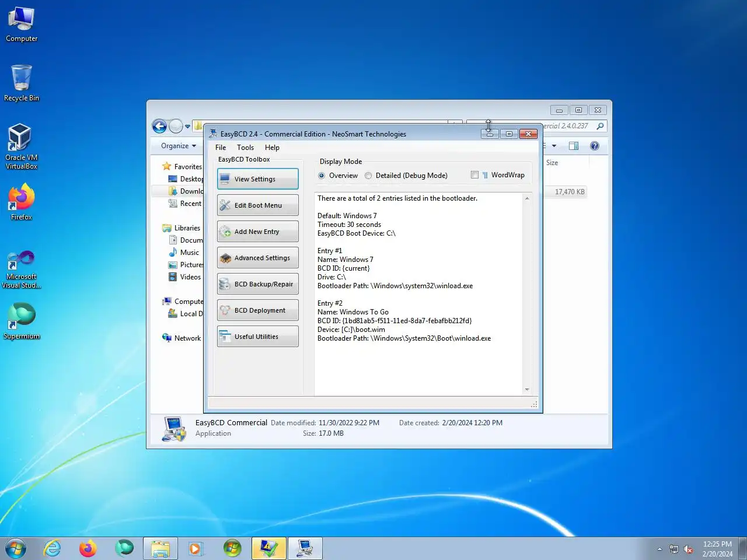The width and height of the screenshot is (747, 560).
Task: Click the EasyBCD installer taskbar icon with shield
Action: pyautogui.click(x=269, y=548)
